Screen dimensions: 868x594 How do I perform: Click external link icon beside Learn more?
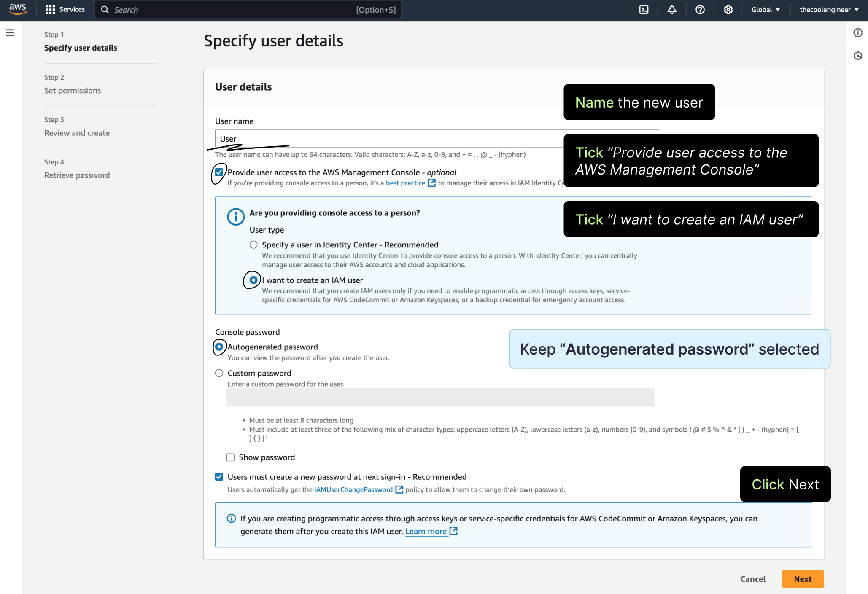point(453,531)
